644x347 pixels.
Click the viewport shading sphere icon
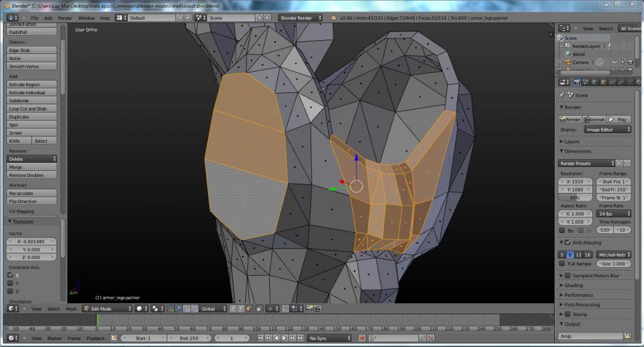(142, 309)
